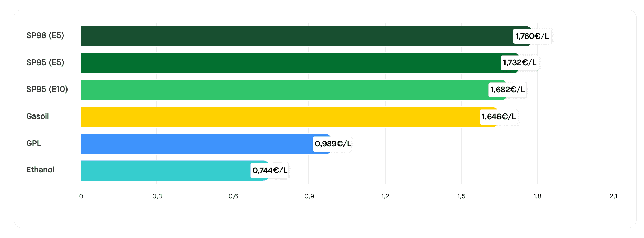This screenshot has width=644, height=238.
Task: Click the 2,1 x-axis tick label
Action: click(613, 197)
